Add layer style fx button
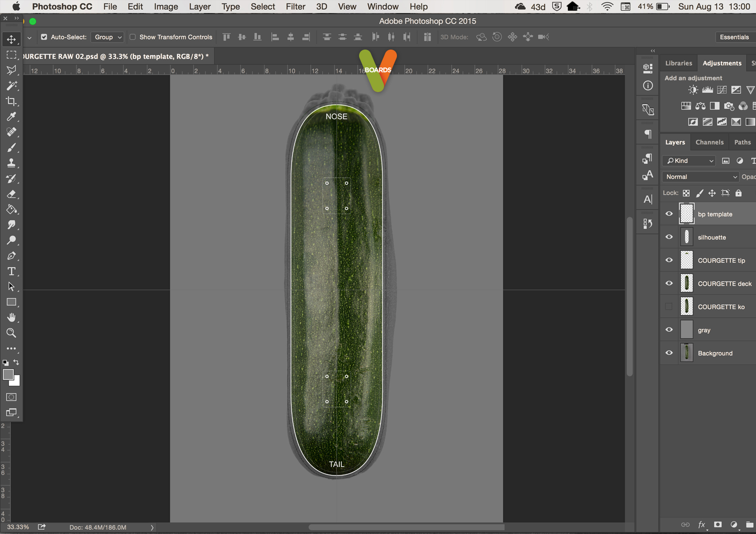This screenshot has width=756, height=534. [702, 525]
